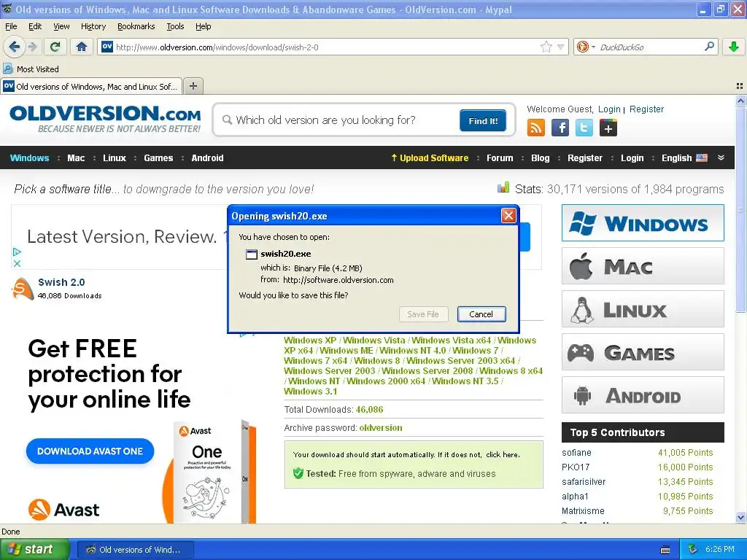Viewport: 747px width, 560px height.
Task: Click the Swish 2.0 title link
Action: pyautogui.click(x=61, y=282)
